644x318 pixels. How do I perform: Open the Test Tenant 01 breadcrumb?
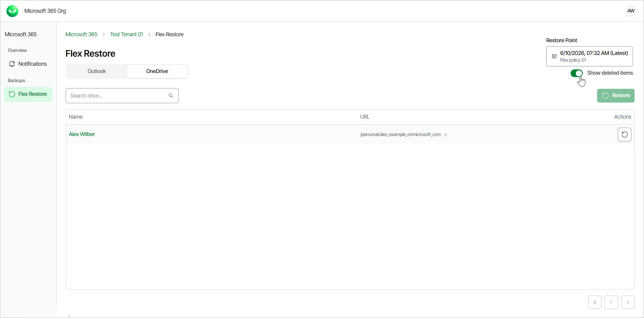(126, 35)
